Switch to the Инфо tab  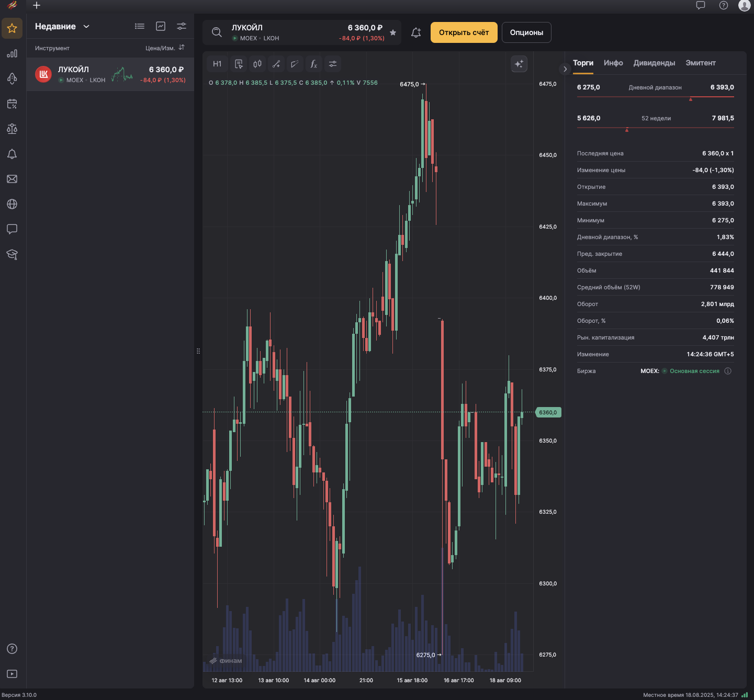tap(613, 63)
